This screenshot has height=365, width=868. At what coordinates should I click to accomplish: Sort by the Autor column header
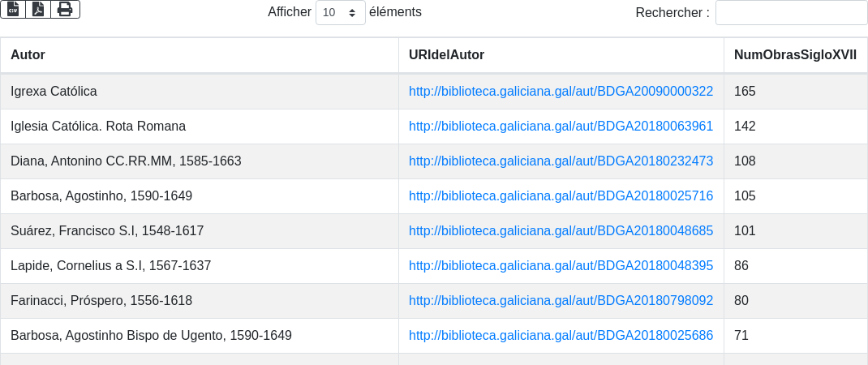click(x=28, y=55)
